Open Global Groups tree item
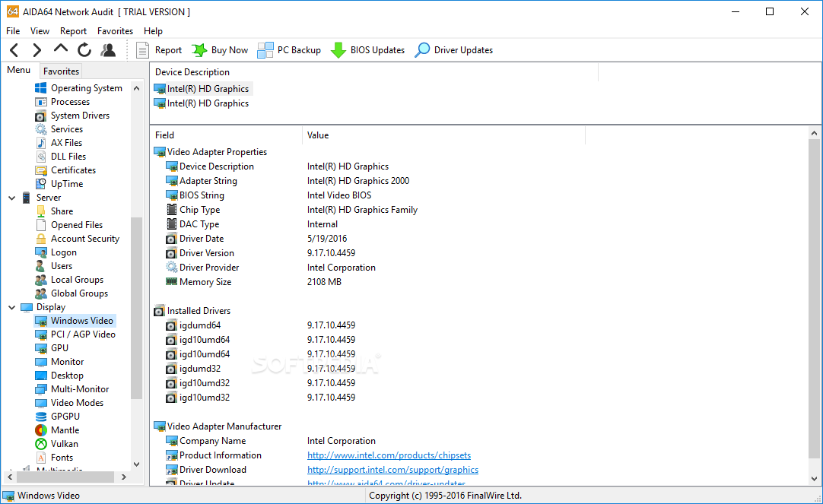823x504 pixels. click(x=71, y=293)
